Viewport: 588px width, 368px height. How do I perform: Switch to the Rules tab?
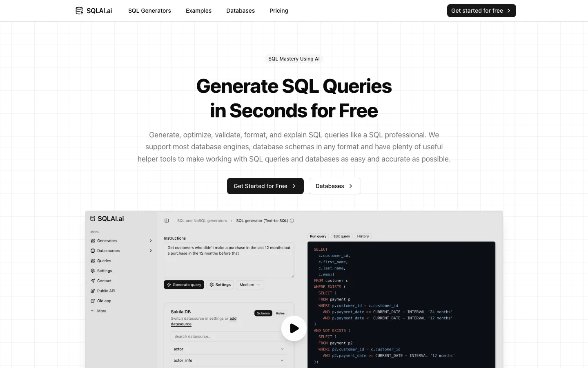[280, 313]
